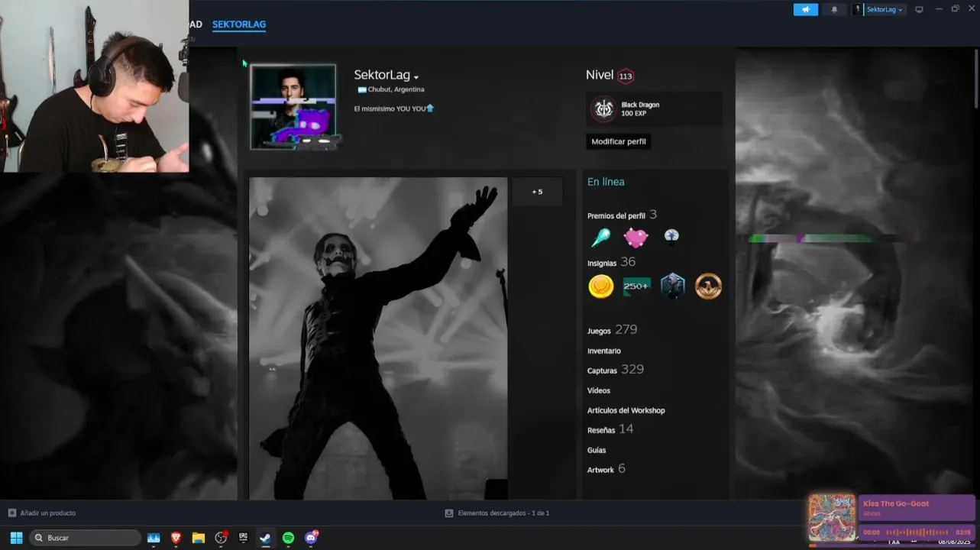Viewport: 980px width, 550px height.
Task: Click the pink heart profile award icon
Action: (636, 238)
